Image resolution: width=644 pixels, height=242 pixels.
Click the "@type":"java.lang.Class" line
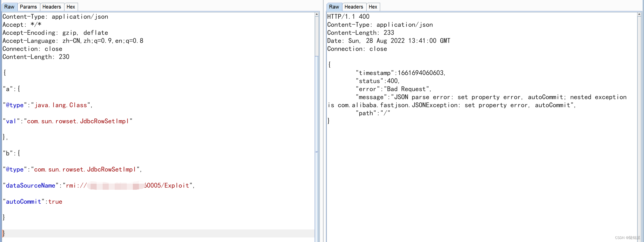pos(48,105)
